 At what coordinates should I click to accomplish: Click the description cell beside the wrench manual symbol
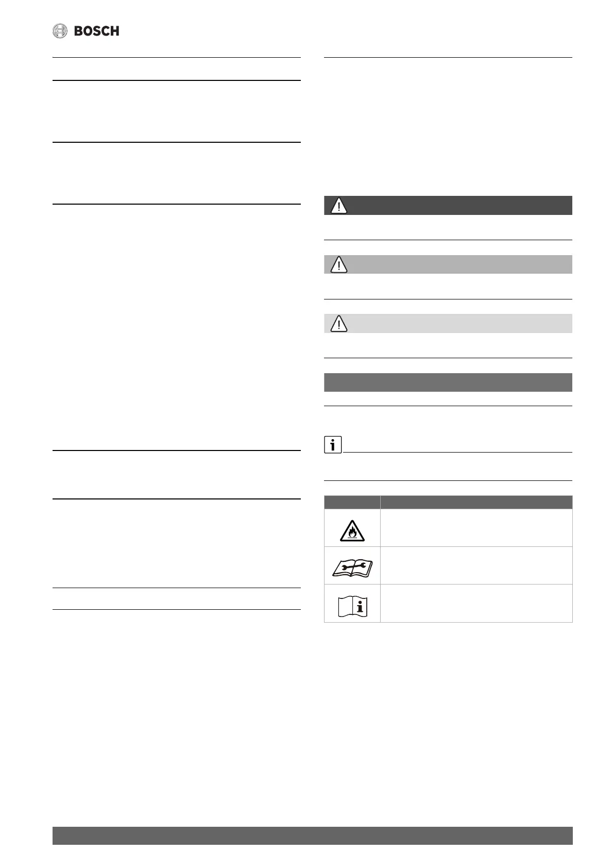(x=476, y=565)
